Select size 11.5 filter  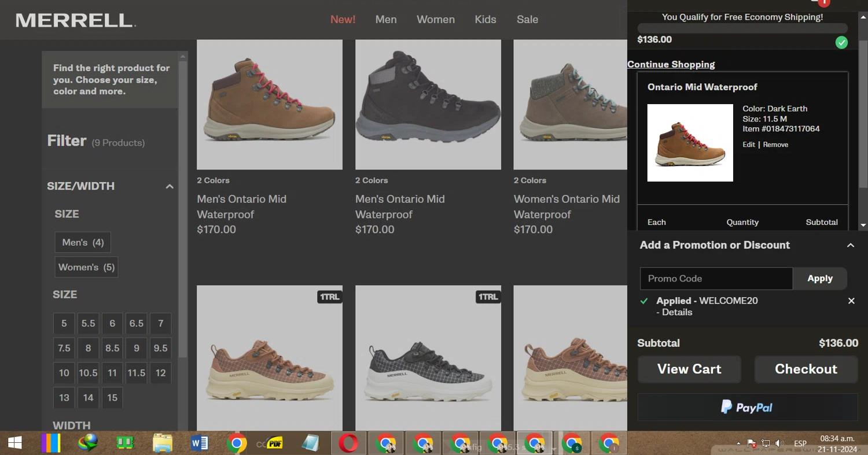coord(137,373)
